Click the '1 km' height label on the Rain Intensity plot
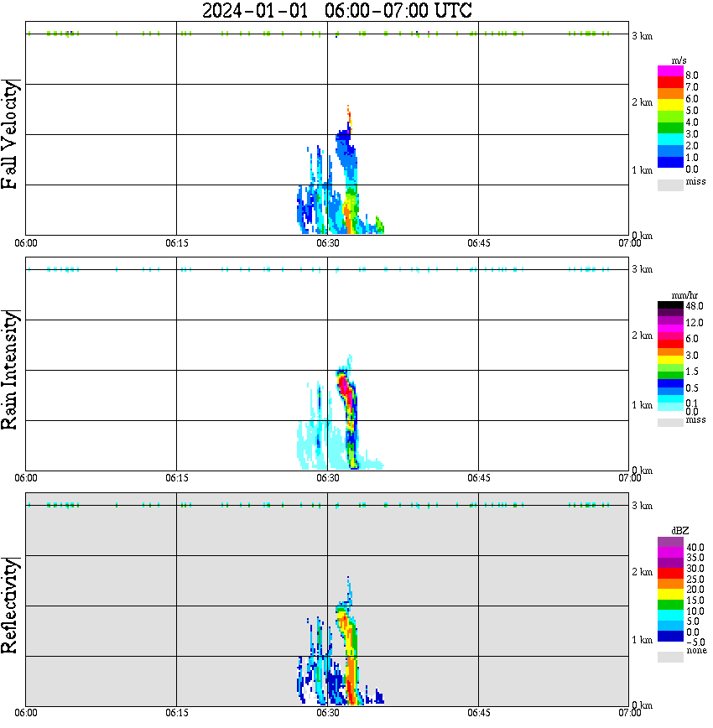Viewport: 713px width, 728px height. pos(642,405)
